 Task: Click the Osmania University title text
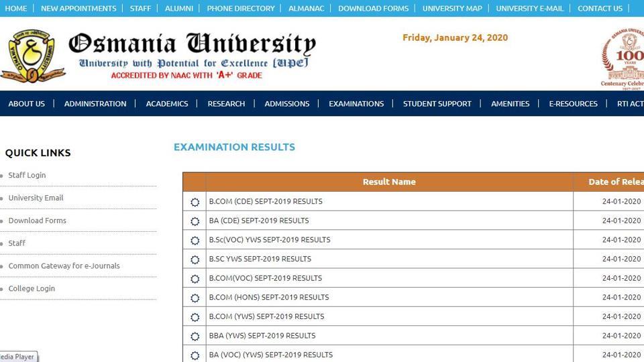click(x=193, y=44)
